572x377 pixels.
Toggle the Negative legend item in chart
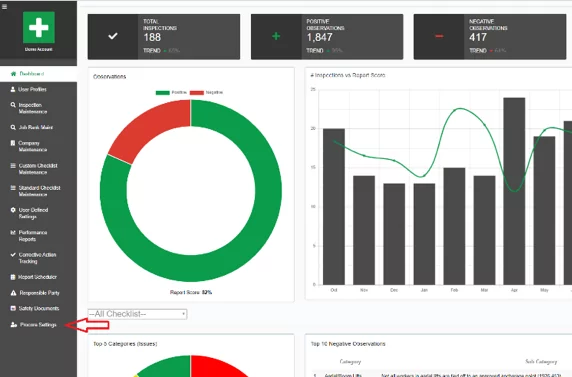point(206,93)
